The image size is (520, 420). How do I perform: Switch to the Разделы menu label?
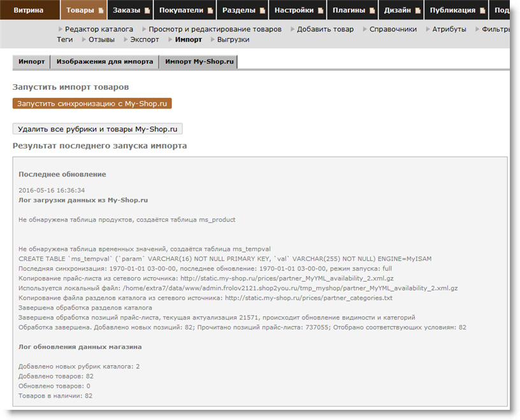pos(239,10)
